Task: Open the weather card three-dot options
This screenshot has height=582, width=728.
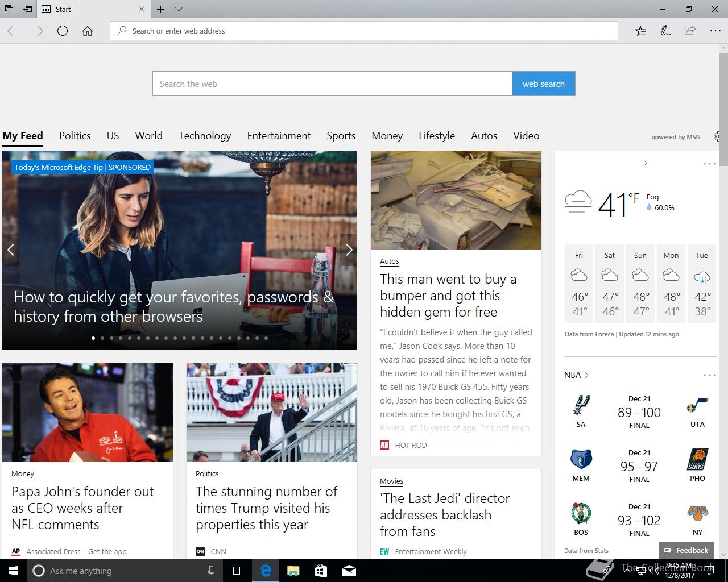Action: (x=710, y=164)
